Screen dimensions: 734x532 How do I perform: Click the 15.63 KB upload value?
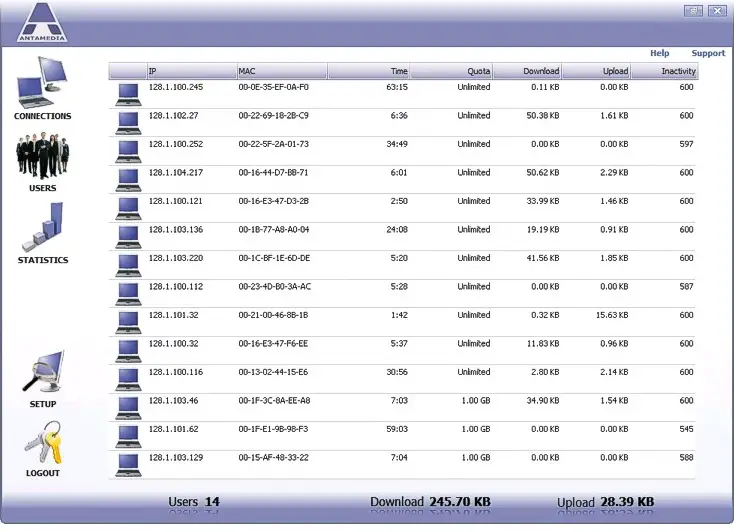pyautogui.click(x=612, y=315)
